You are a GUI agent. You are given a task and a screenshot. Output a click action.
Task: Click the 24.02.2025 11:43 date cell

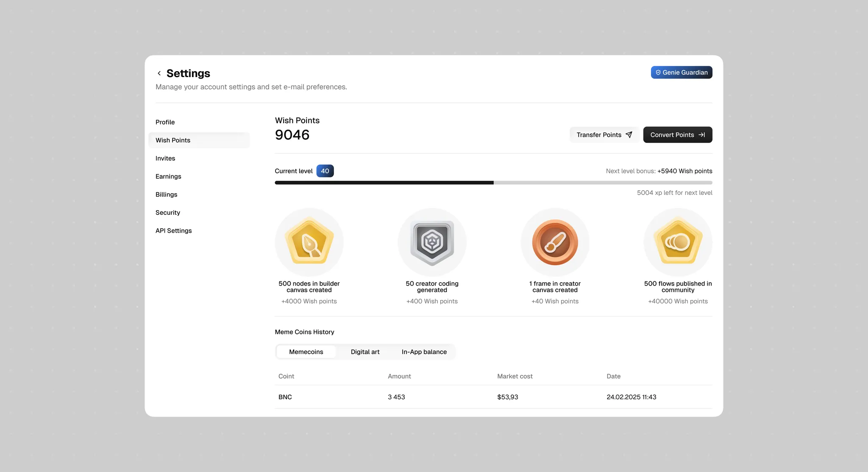click(632, 397)
